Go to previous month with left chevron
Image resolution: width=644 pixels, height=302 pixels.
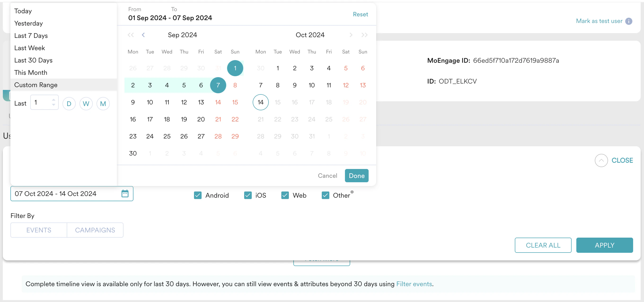(143, 35)
